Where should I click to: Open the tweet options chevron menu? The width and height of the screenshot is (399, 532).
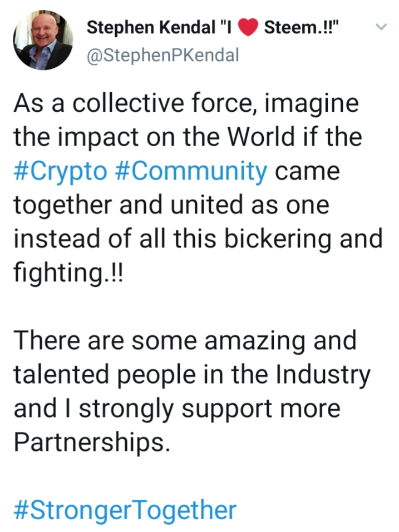(x=381, y=27)
